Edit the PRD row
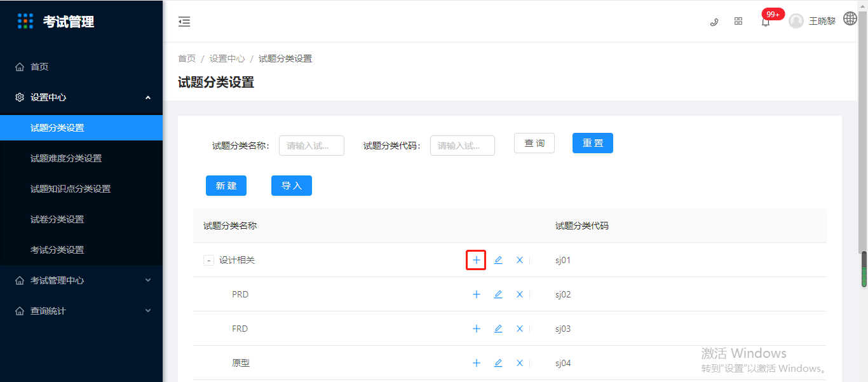This screenshot has width=868, height=382. click(x=498, y=294)
